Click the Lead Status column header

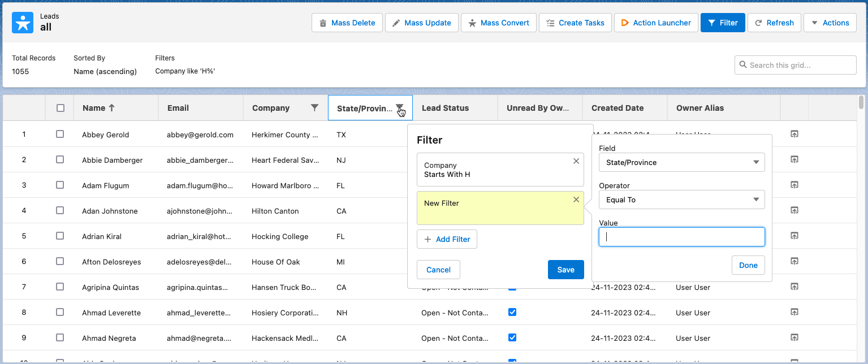tap(455, 108)
